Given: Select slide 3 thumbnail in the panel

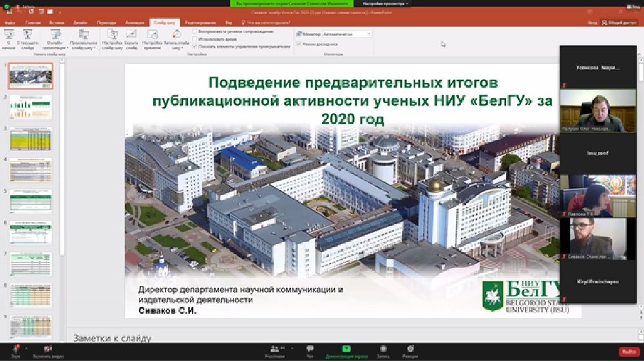Looking at the screenshot, I should (31, 138).
